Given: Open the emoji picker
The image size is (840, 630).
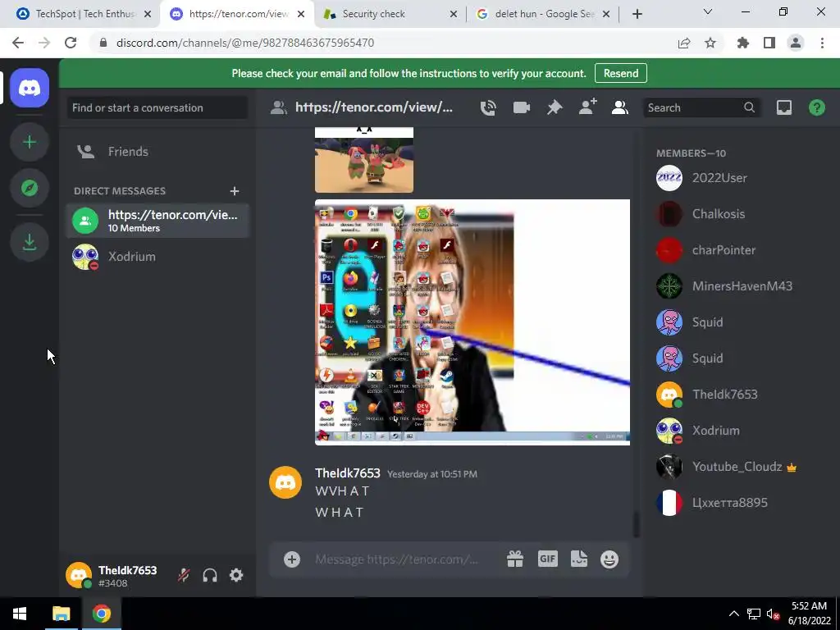Looking at the screenshot, I should coord(609,559).
